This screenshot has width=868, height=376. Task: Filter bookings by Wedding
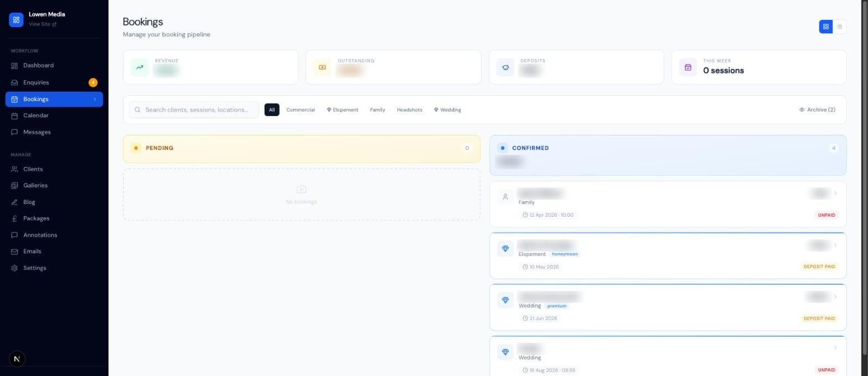[x=448, y=109]
